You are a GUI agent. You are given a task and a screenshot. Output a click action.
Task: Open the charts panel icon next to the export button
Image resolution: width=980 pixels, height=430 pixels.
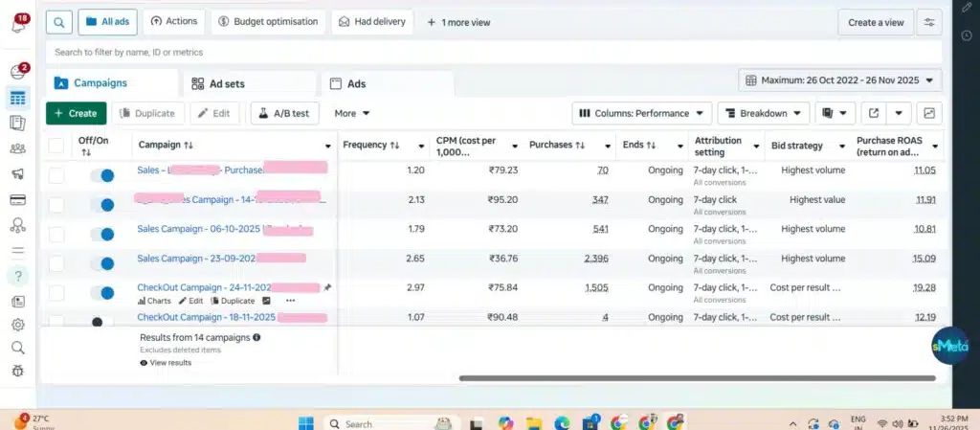[x=929, y=113]
